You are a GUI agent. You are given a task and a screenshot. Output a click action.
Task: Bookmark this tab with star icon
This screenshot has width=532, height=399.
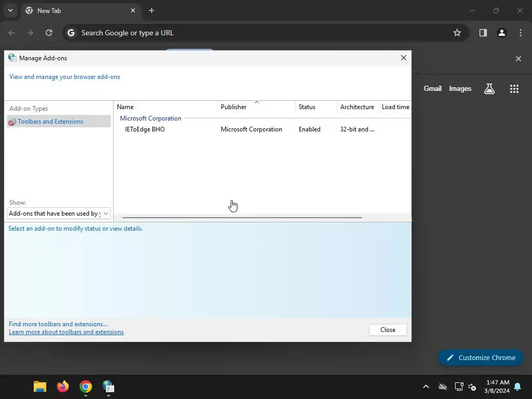[457, 33]
